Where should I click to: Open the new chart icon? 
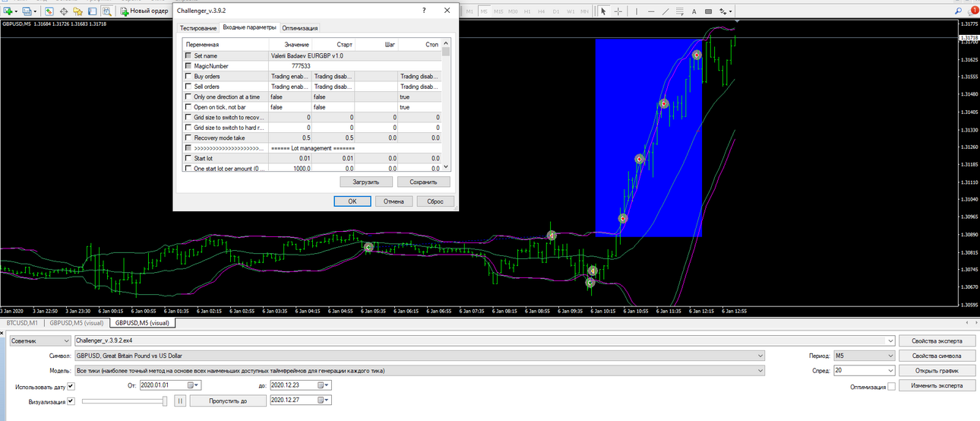(x=9, y=11)
